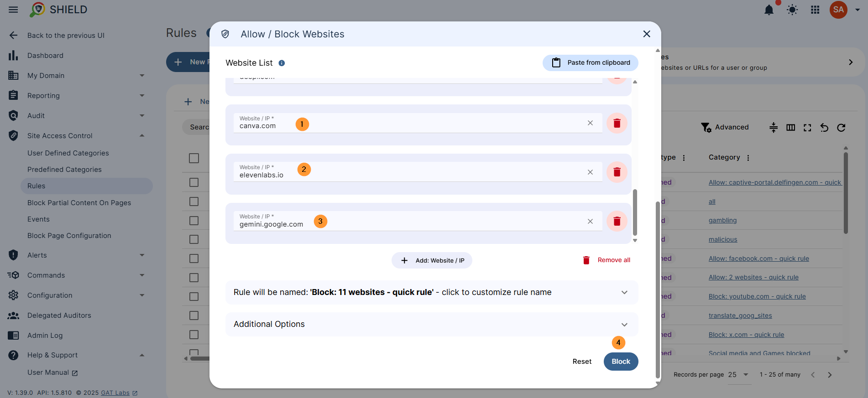Toggle light/dark theme sun icon
The image size is (868, 398).
tap(792, 10)
